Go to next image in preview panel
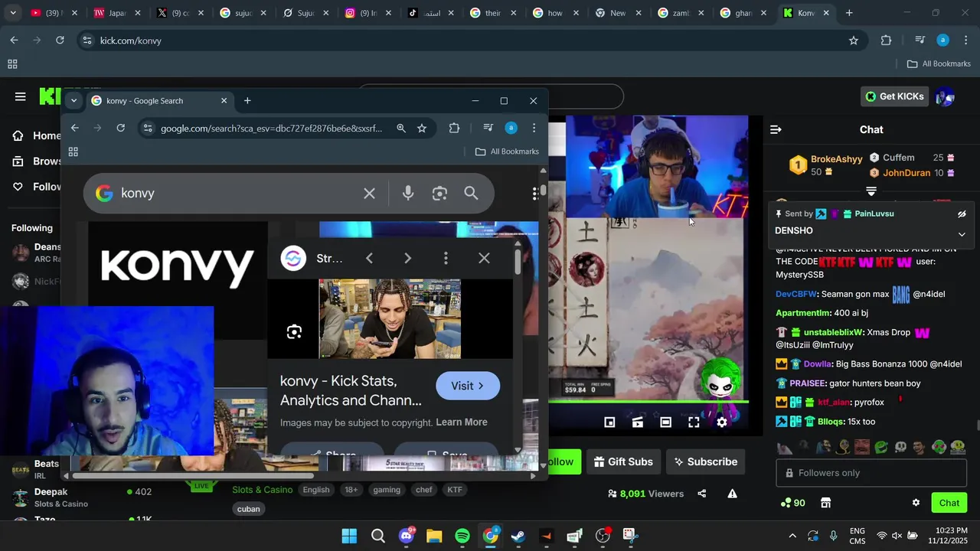This screenshot has height=551, width=980. click(407, 259)
